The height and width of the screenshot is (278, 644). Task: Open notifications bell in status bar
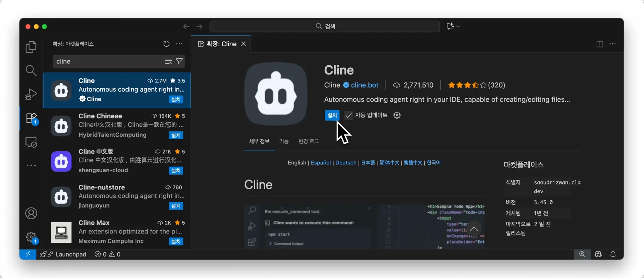[613, 254]
